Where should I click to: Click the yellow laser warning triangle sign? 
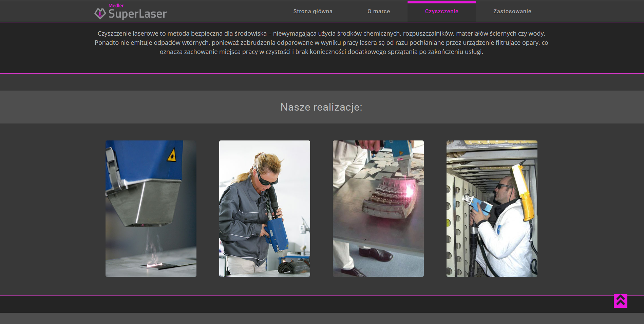point(172,155)
